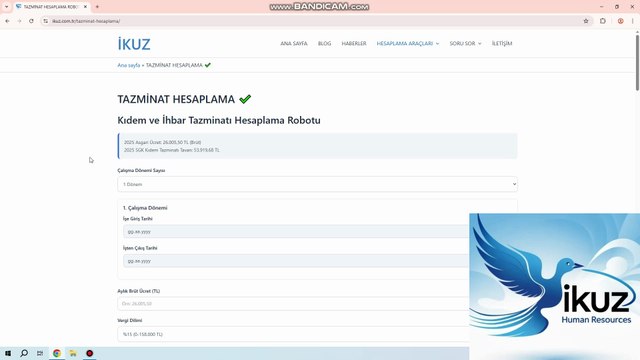Go back to the previous page
The height and width of the screenshot is (360, 640).
coord(7,21)
